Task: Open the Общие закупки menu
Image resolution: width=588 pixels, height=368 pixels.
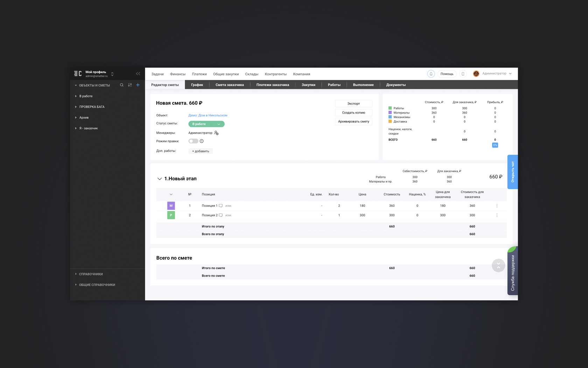Action: [226, 74]
